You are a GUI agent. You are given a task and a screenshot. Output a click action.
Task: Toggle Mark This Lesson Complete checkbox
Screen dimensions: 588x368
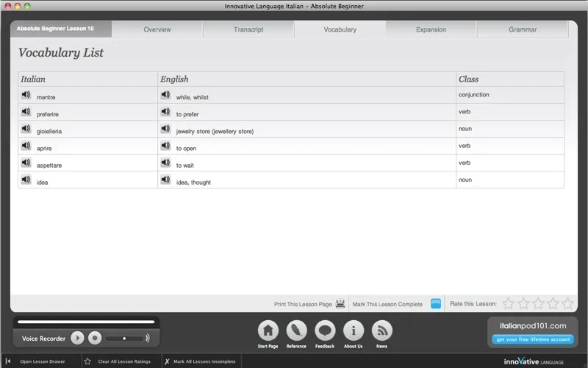[x=436, y=304]
